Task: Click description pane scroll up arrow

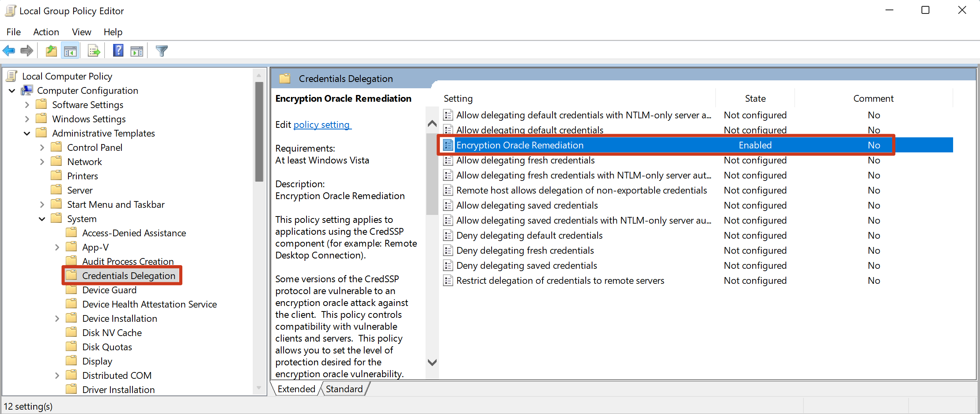Action: 432,123
